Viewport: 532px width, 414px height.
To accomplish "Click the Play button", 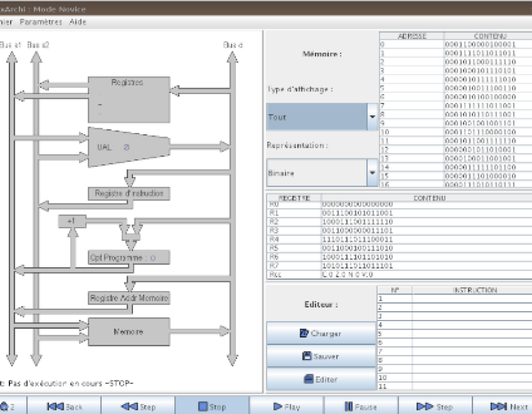I will [287, 406].
